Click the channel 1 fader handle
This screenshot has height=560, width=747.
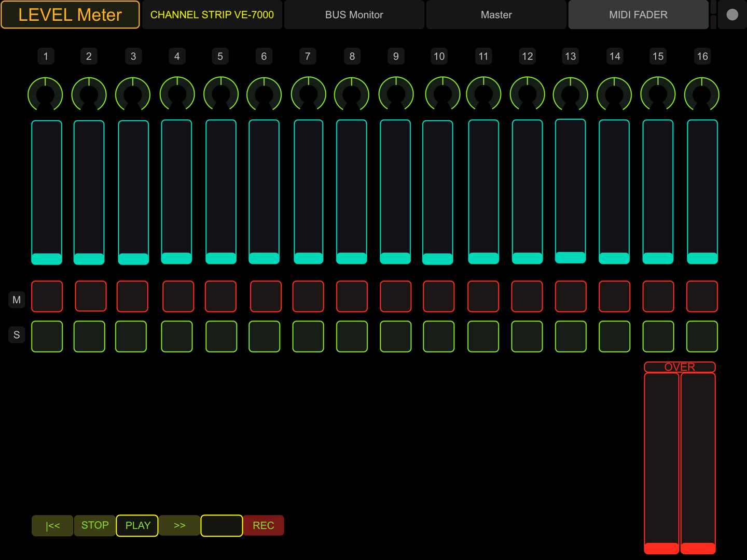pos(47,259)
